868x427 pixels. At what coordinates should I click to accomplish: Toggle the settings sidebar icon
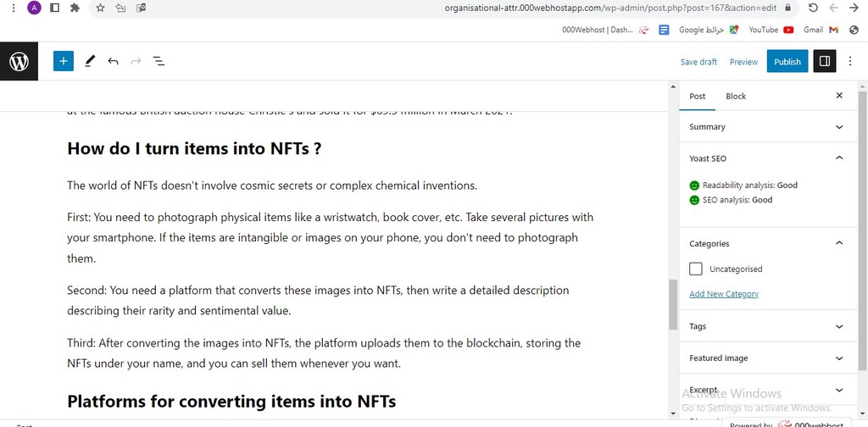[824, 61]
